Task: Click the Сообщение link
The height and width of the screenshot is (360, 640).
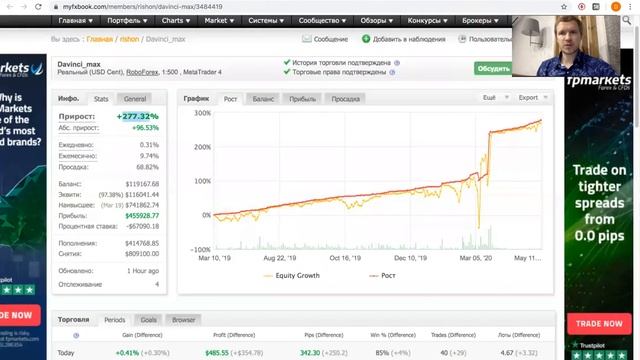Action: pyautogui.click(x=331, y=39)
